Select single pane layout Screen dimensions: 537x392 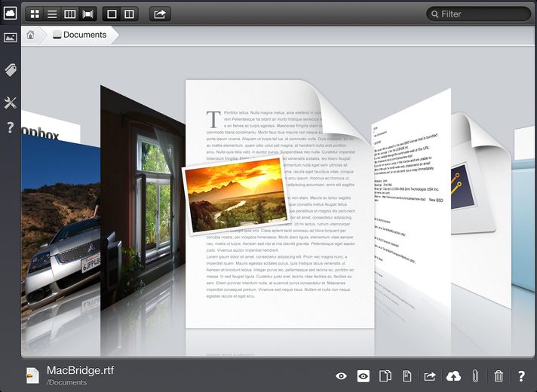[112, 14]
